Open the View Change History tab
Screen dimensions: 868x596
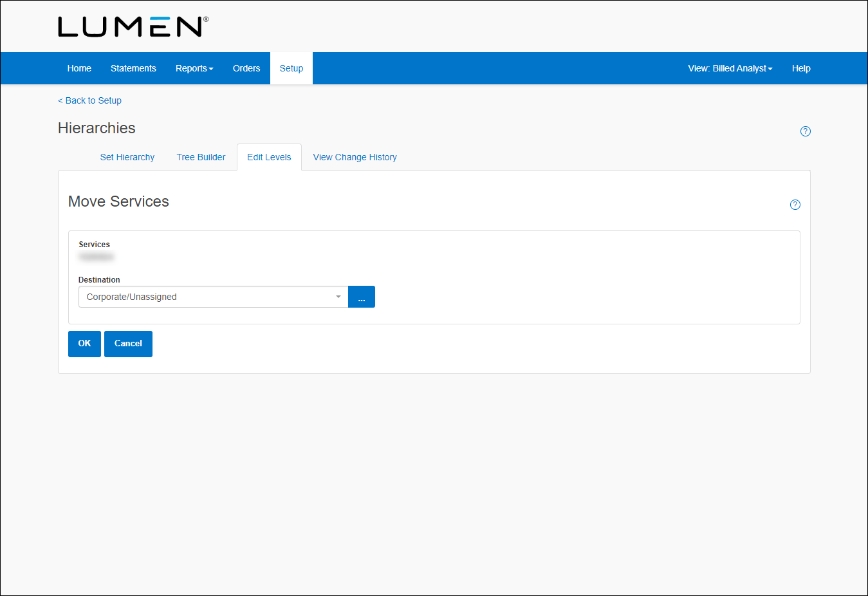click(355, 157)
